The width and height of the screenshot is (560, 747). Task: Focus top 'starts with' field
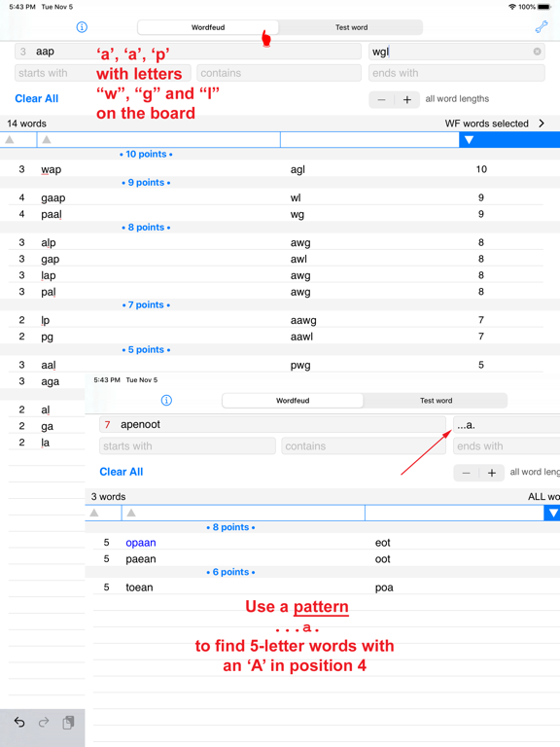[102, 73]
